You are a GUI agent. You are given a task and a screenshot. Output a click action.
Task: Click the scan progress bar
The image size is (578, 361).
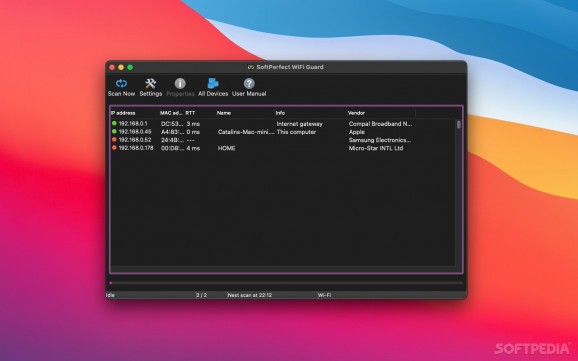tap(286, 283)
